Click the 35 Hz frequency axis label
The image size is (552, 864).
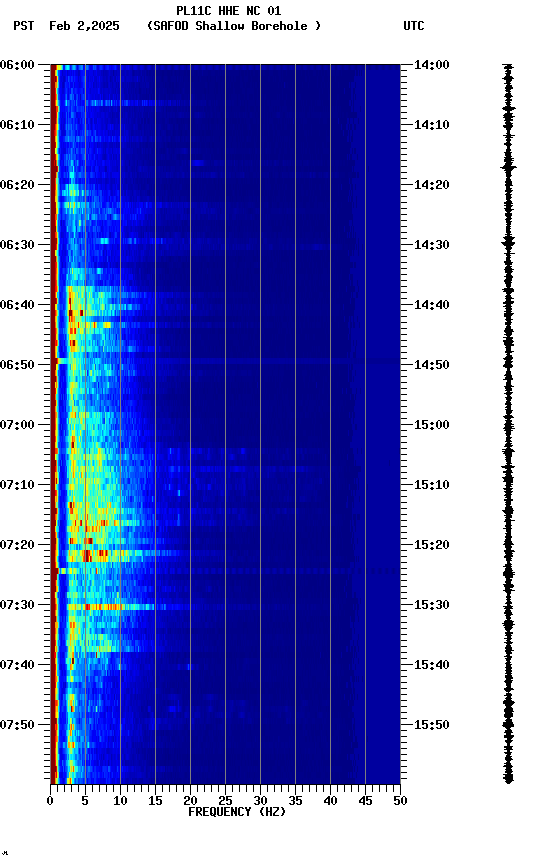(x=295, y=801)
